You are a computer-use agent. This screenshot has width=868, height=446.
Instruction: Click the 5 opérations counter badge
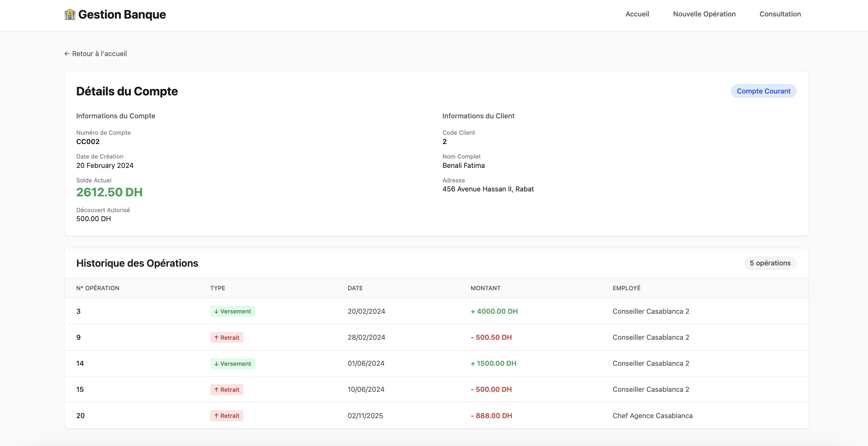pos(770,263)
